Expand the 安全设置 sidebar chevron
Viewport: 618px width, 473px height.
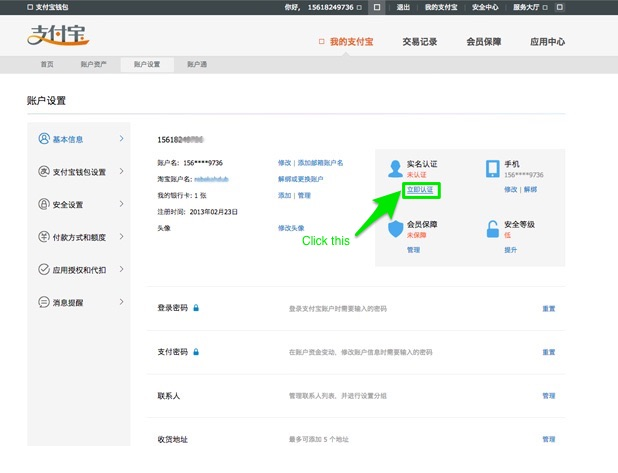pos(121,204)
